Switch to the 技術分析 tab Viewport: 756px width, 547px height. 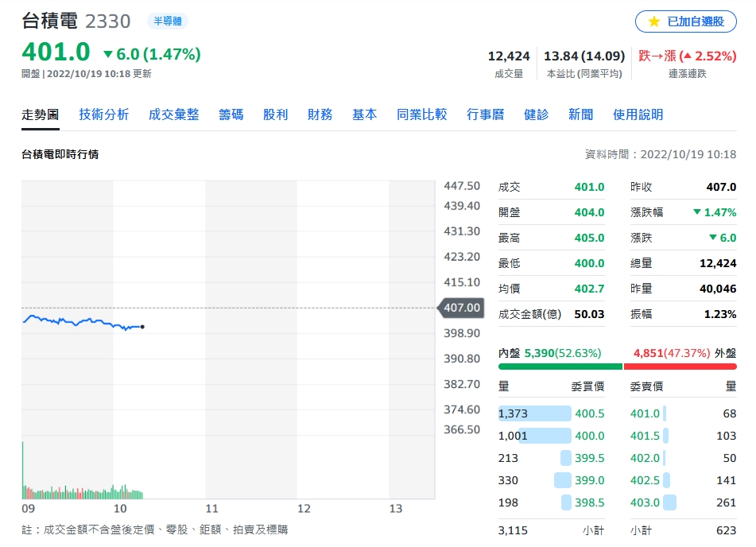coord(103,114)
